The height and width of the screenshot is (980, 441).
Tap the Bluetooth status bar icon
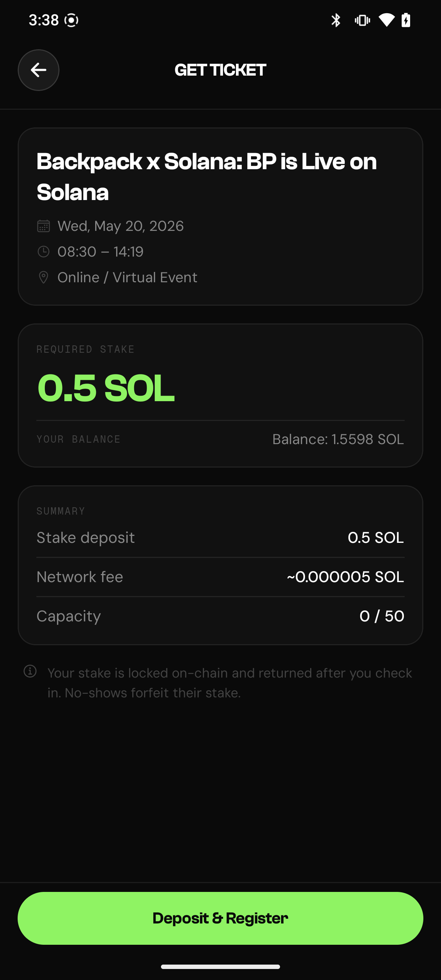click(x=336, y=20)
